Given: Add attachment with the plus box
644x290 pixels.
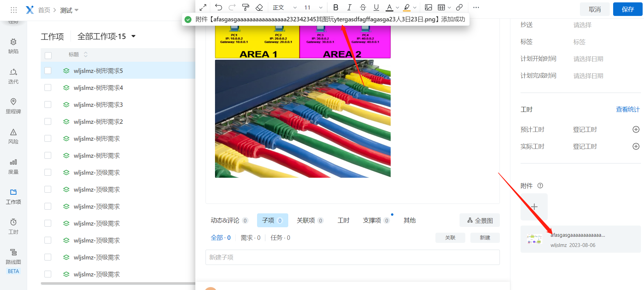Looking at the screenshot, I should [534, 207].
